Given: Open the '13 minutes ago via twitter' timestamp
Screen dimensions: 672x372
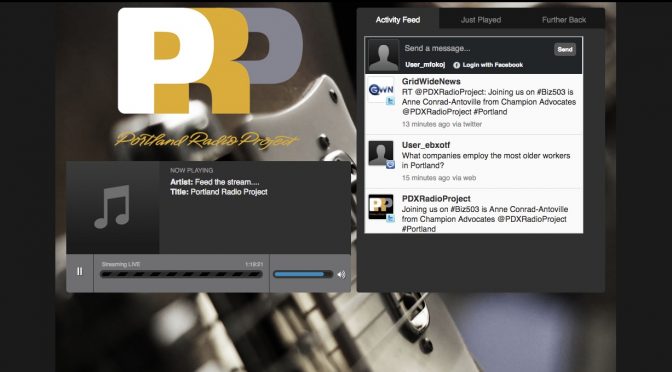Looking at the screenshot, I should click(x=442, y=124).
